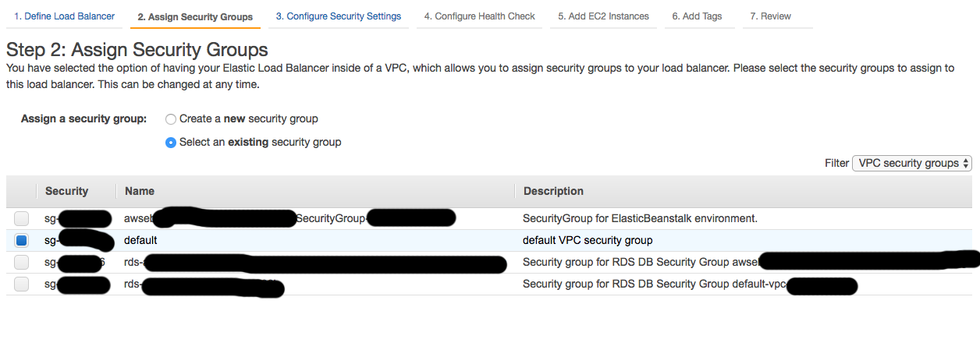This screenshot has height=357, width=980.
Task: Select the Add EC2 Instances tab
Action: [x=603, y=16]
